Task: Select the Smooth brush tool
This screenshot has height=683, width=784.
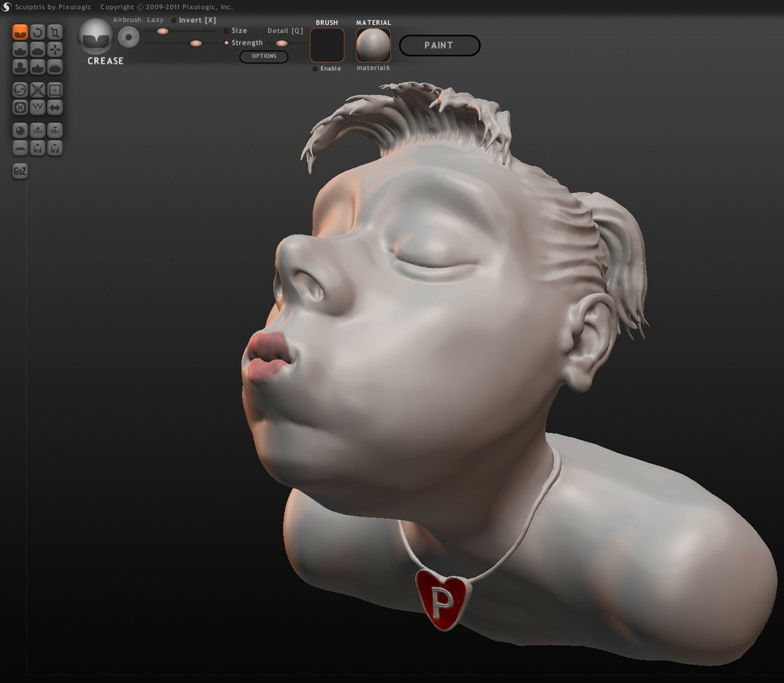Action: tap(55, 66)
